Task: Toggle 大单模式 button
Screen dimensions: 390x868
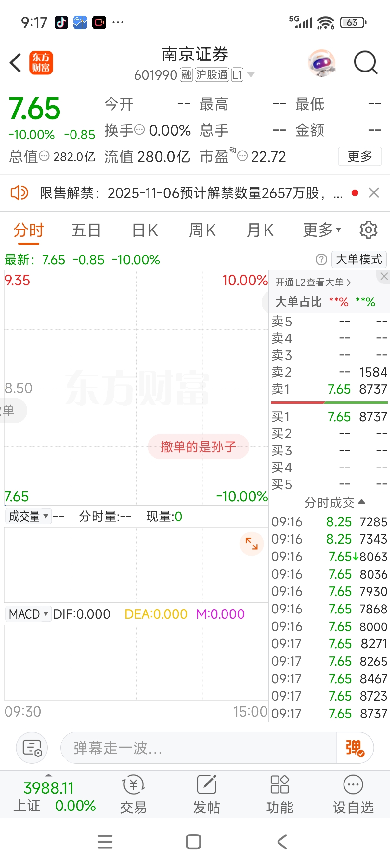Action: [359, 259]
